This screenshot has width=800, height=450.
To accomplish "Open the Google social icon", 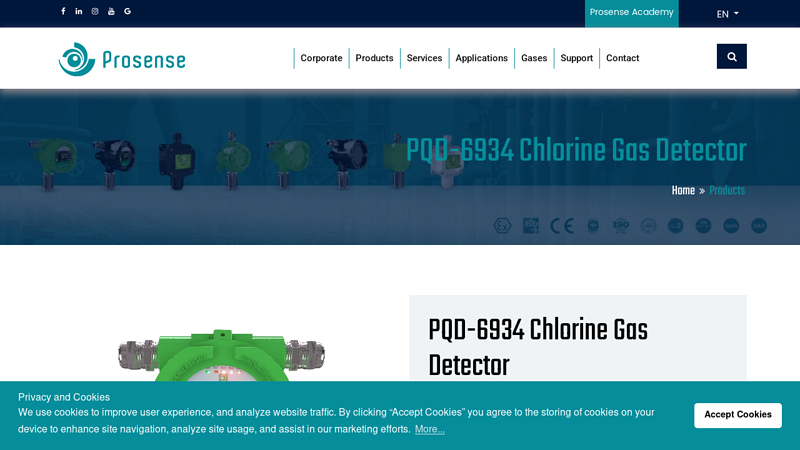I will (127, 12).
